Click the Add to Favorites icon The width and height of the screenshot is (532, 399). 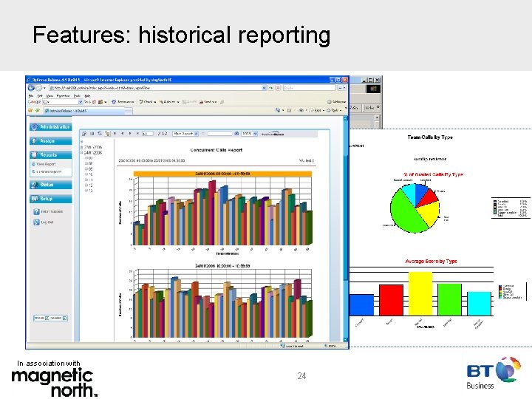tap(38, 110)
